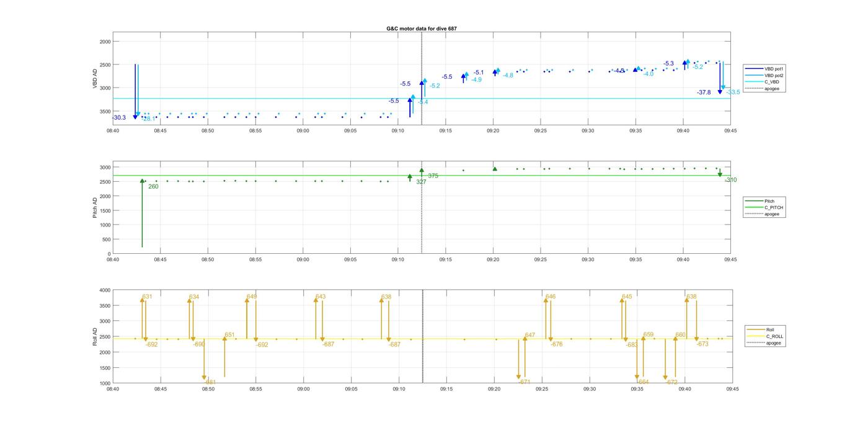
Task: Click the '375' label in the Pitch plot
Action: (433, 176)
